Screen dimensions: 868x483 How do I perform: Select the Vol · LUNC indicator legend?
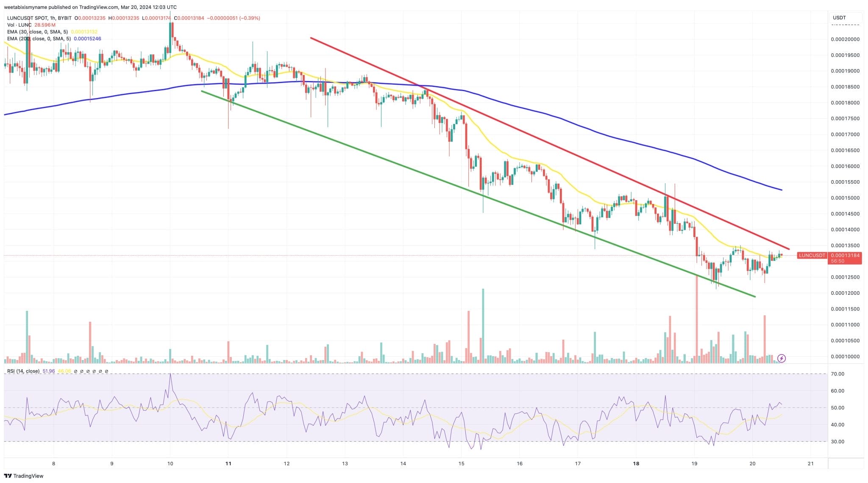point(19,25)
